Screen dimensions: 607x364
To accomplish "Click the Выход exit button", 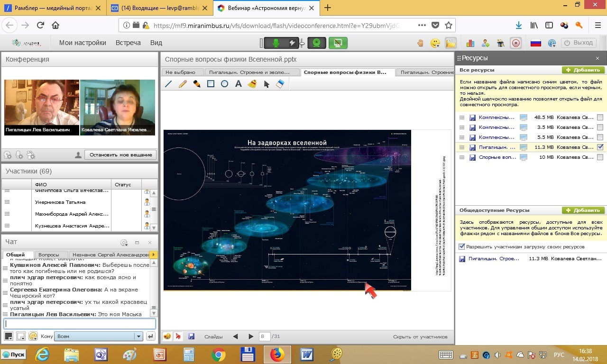I will click(x=579, y=43).
